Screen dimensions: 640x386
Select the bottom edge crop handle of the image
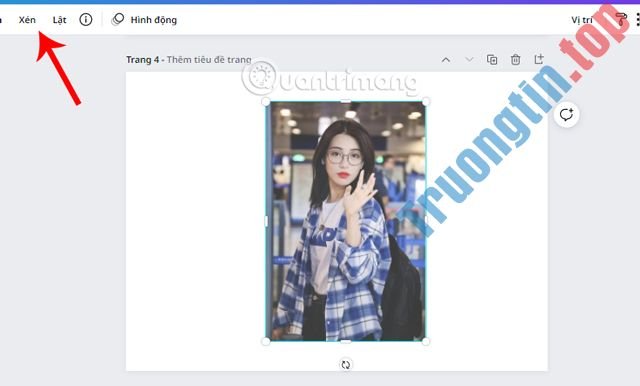click(345, 341)
